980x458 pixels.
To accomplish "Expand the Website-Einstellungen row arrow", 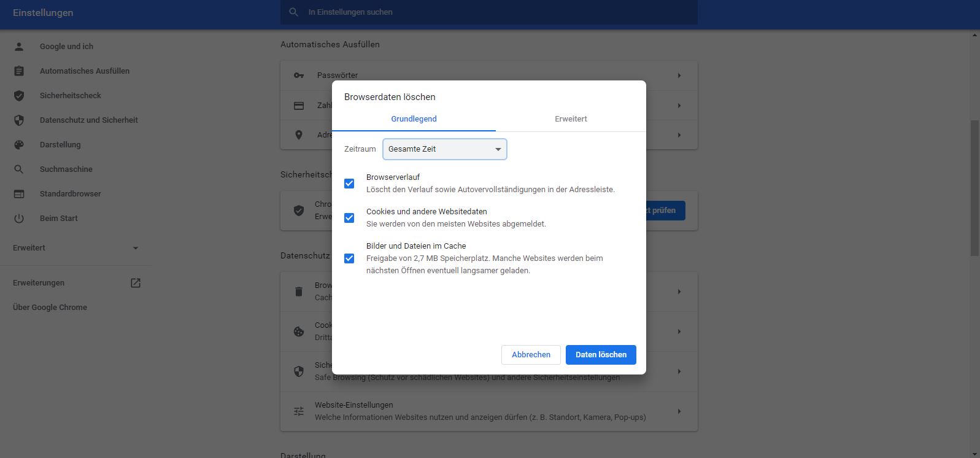I will click(679, 411).
